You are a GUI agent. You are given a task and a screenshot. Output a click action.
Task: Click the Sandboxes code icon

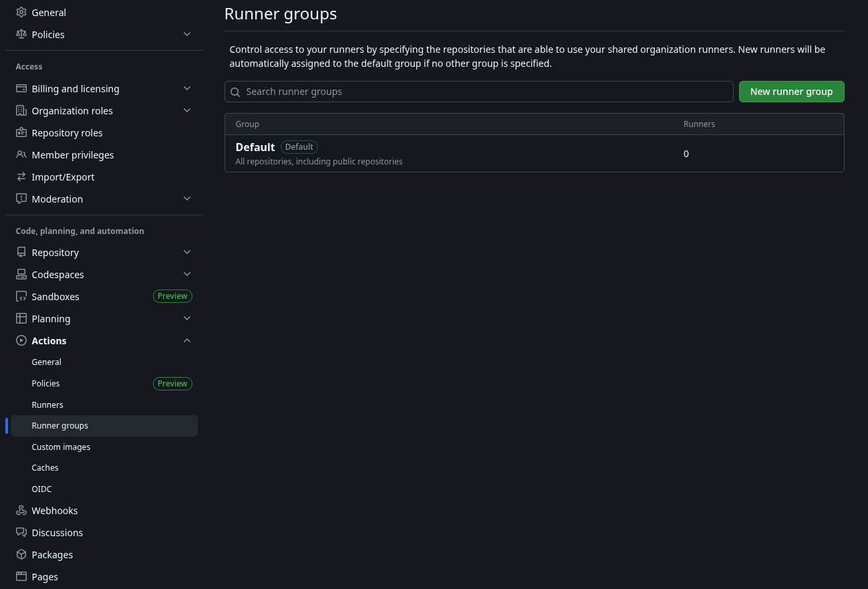21,296
